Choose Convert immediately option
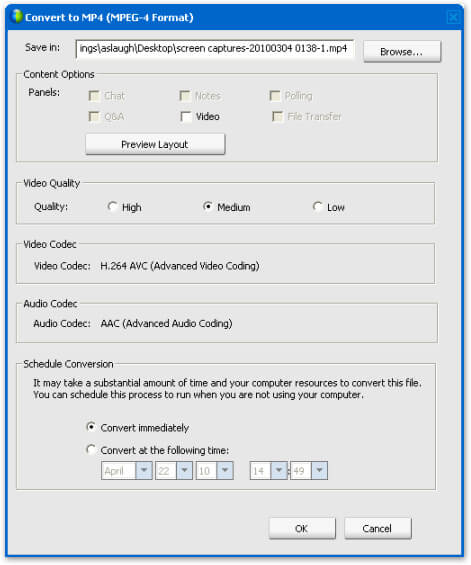 click(x=91, y=427)
